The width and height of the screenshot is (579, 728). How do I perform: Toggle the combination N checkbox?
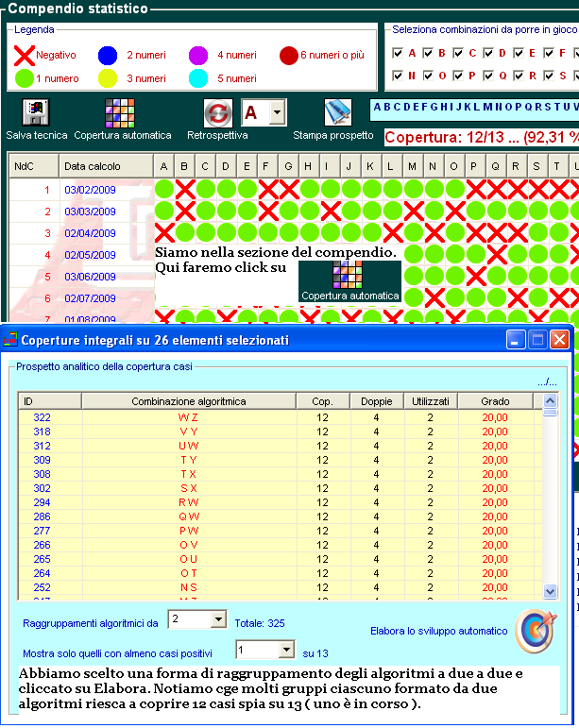(398, 76)
